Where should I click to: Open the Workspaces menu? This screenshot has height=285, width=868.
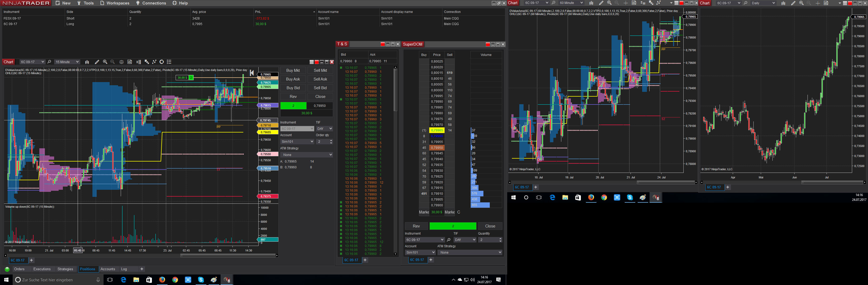[x=115, y=3]
